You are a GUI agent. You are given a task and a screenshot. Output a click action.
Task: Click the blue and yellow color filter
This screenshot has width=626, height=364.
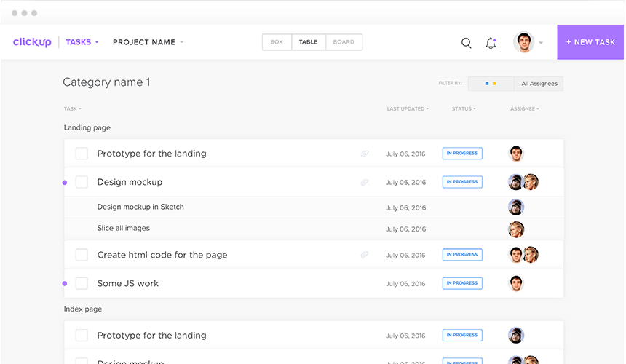(x=491, y=84)
